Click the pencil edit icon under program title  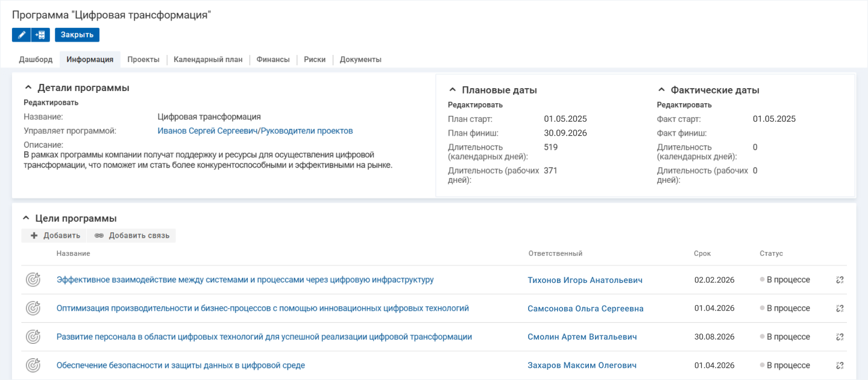coord(21,35)
